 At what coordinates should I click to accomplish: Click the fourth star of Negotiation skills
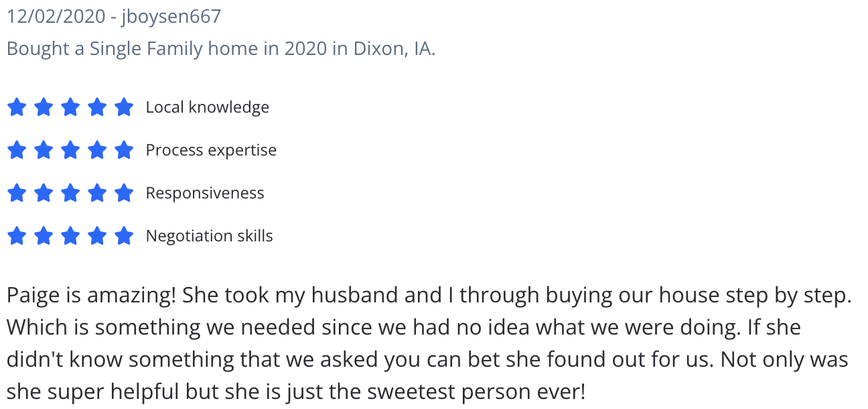97,236
